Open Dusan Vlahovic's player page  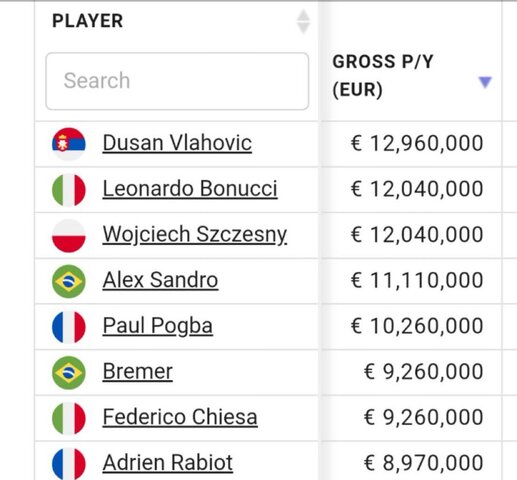point(177,143)
